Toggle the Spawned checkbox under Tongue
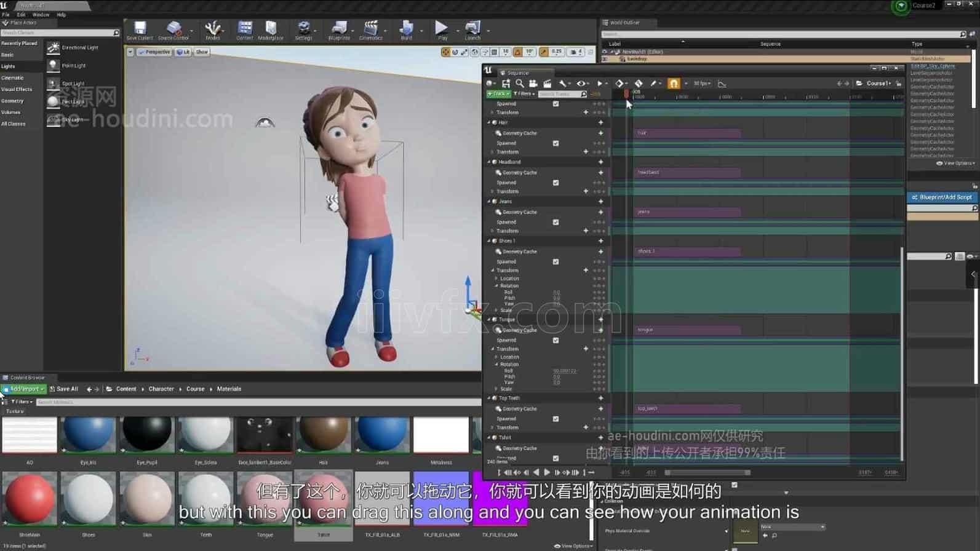This screenshot has height=551, width=980. click(556, 340)
